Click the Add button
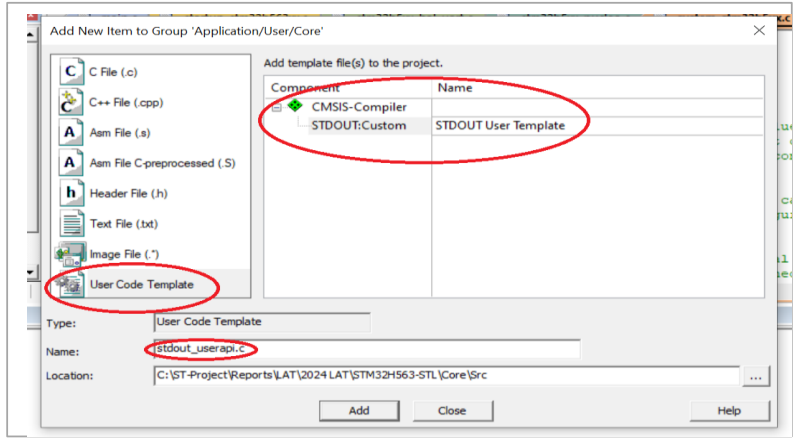This screenshot has height=445, width=799. (x=359, y=411)
